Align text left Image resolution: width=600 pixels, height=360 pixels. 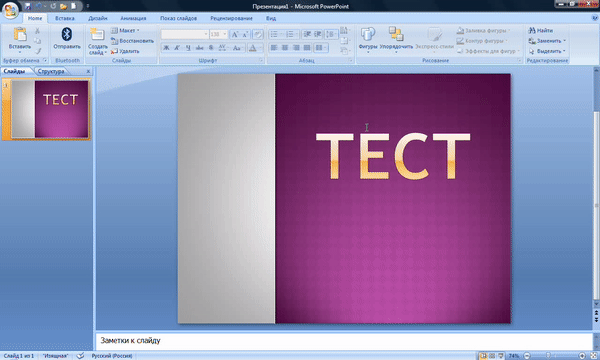(274, 48)
